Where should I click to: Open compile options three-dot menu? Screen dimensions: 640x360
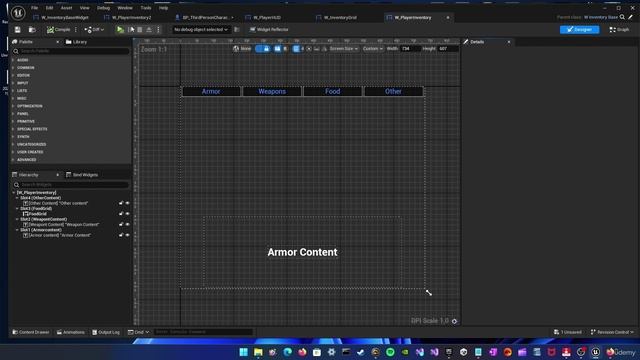[x=76, y=29]
